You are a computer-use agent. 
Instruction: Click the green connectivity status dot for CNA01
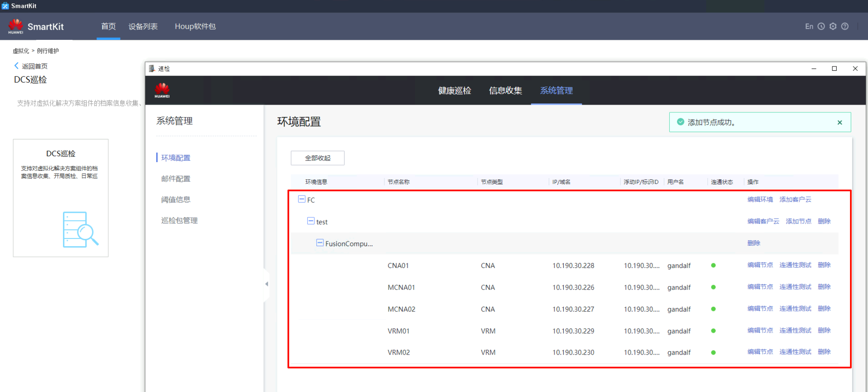[x=713, y=265]
